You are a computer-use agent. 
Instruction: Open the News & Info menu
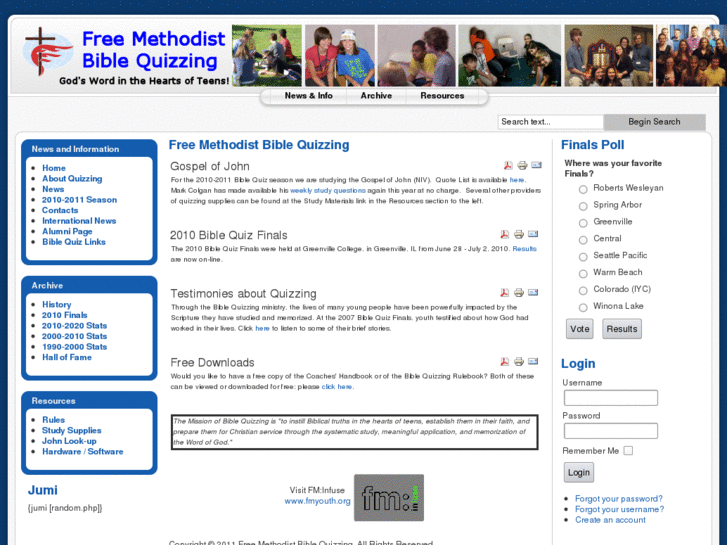[x=308, y=96]
